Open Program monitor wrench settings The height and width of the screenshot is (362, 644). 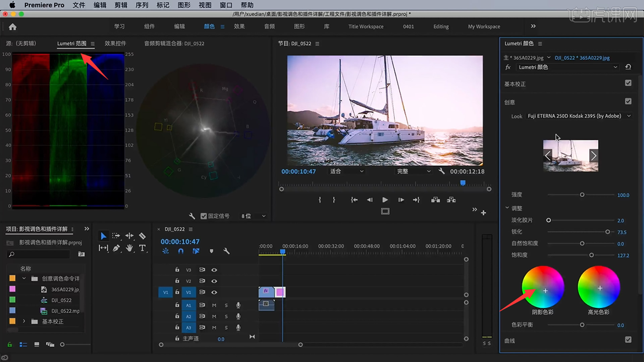(441, 171)
